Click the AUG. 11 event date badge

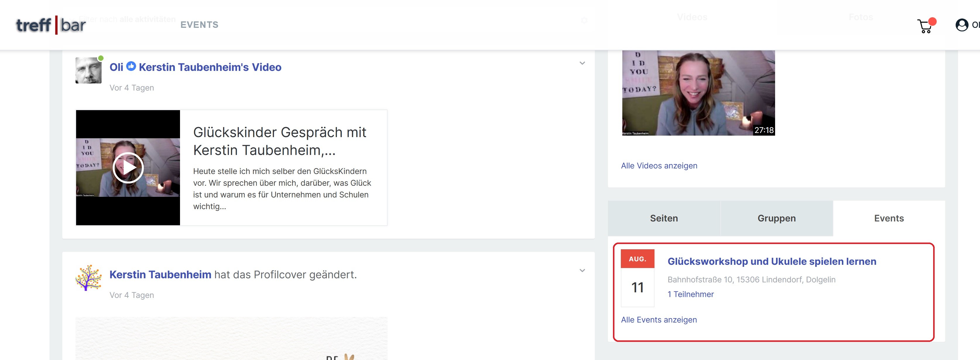pos(637,278)
